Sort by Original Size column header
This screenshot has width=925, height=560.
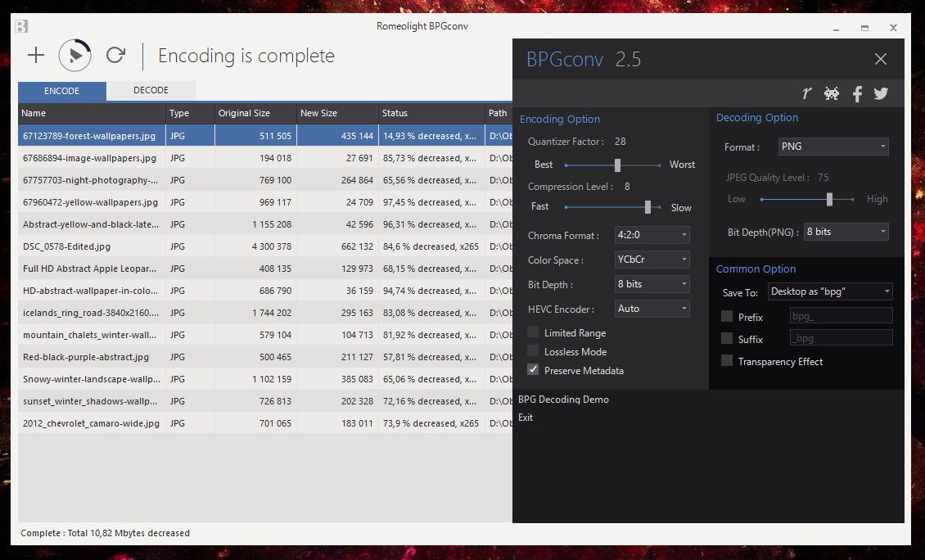[x=255, y=113]
